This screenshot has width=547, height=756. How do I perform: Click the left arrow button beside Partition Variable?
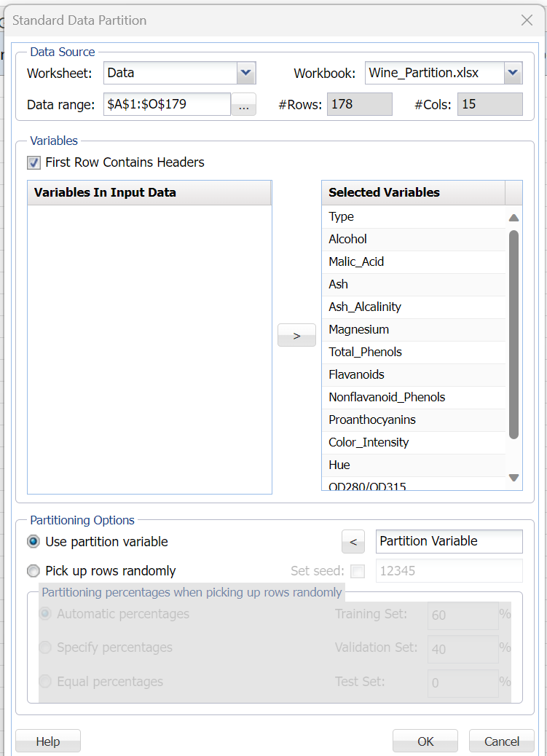point(353,542)
